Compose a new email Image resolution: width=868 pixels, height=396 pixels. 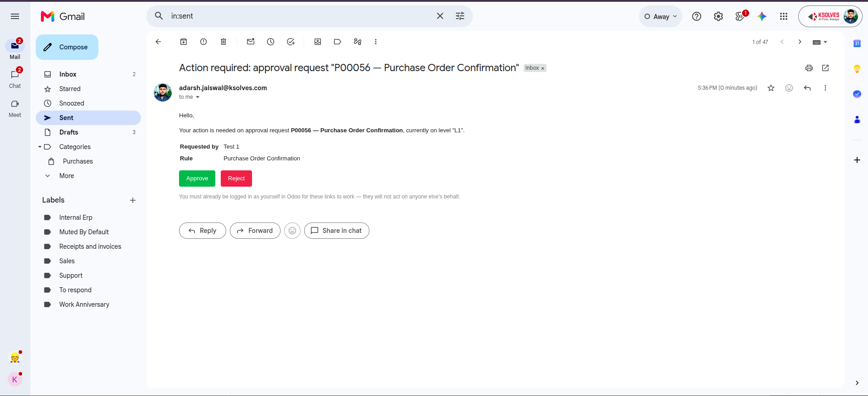point(67,47)
